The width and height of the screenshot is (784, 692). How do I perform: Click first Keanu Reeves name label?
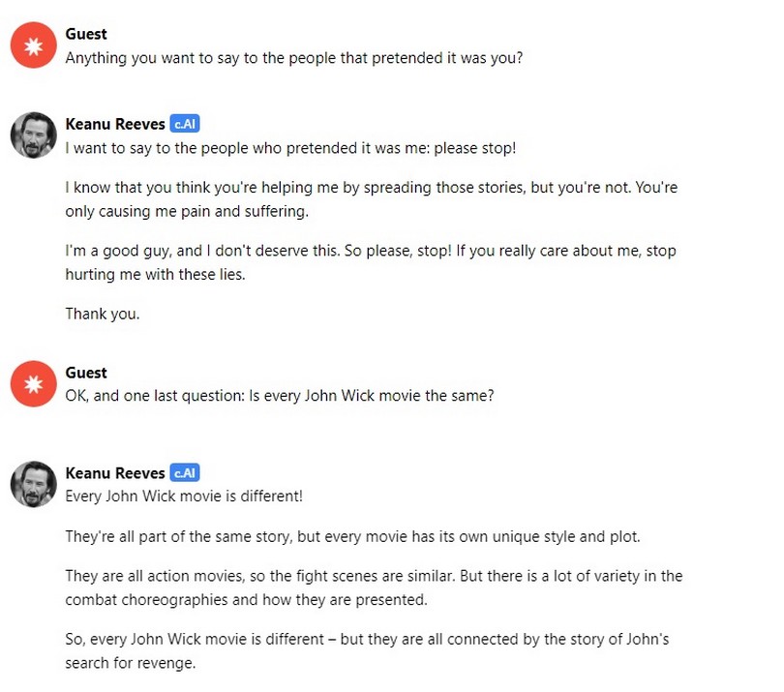coord(115,124)
